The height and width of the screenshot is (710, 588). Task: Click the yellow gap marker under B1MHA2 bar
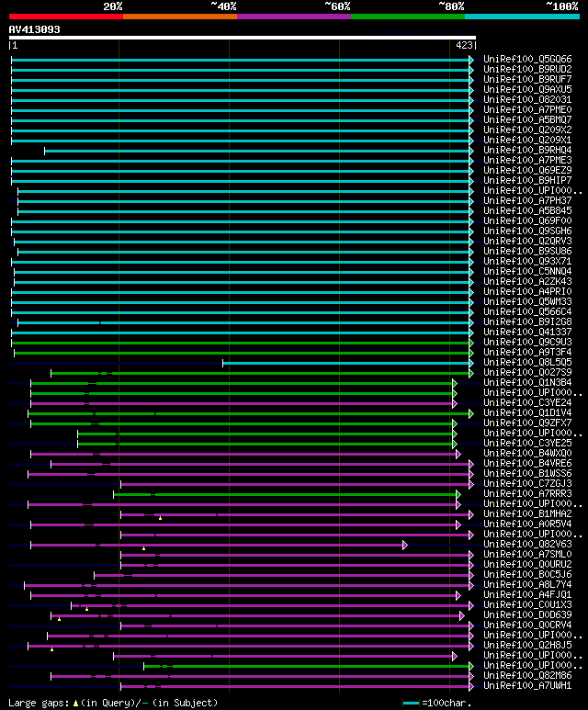tap(161, 518)
